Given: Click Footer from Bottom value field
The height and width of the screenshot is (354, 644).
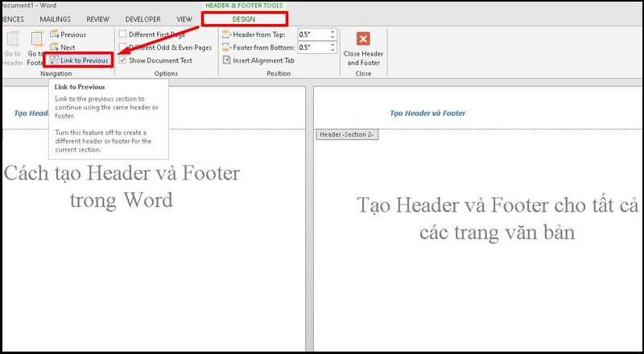Looking at the screenshot, I should [x=312, y=47].
